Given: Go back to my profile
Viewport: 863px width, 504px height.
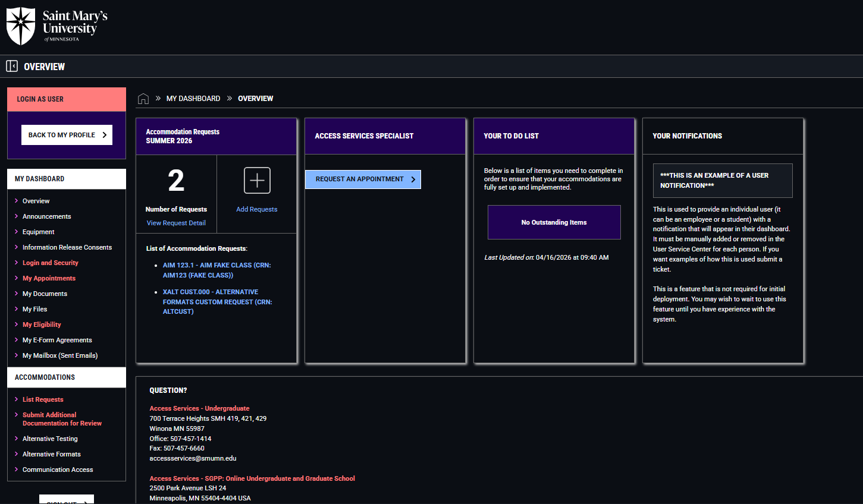Looking at the screenshot, I should pyautogui.click(x=67, y=135).
